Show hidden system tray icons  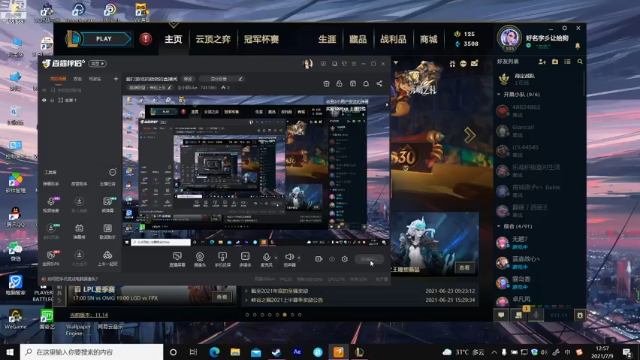click(494, 352)
